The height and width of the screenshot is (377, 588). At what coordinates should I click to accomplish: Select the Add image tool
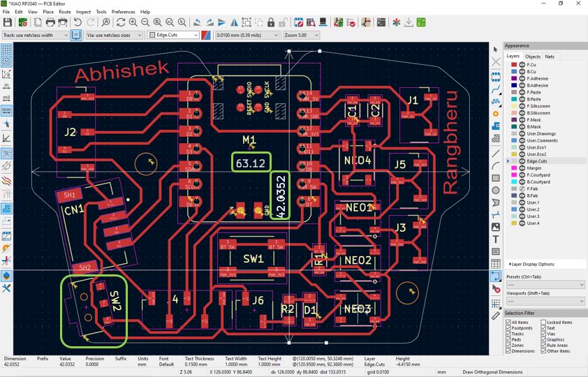tap(496, 227)
